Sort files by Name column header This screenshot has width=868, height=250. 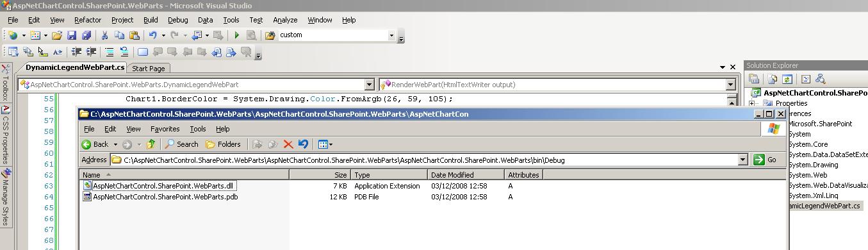coord(184,174)
